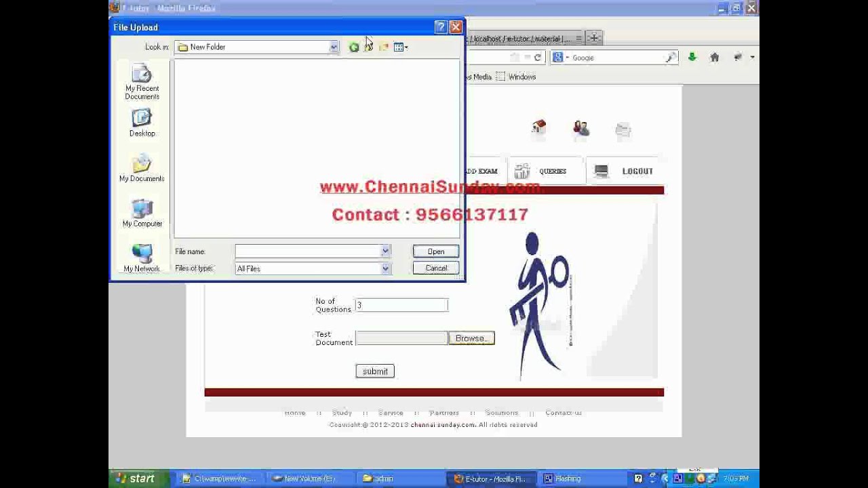Open chennai sunday.com copyright link
868x488 pixels.
coord(443,425)
